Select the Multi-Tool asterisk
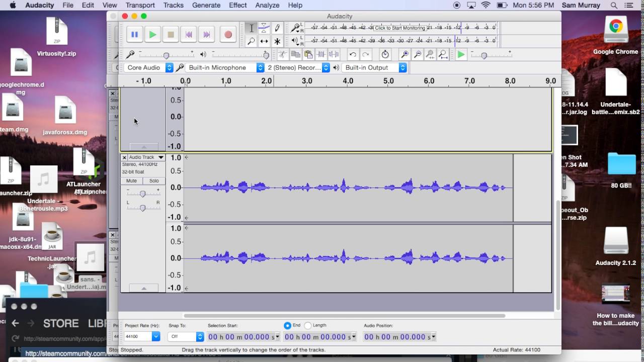This screenshot has height=362, width=644. (277, 42)
